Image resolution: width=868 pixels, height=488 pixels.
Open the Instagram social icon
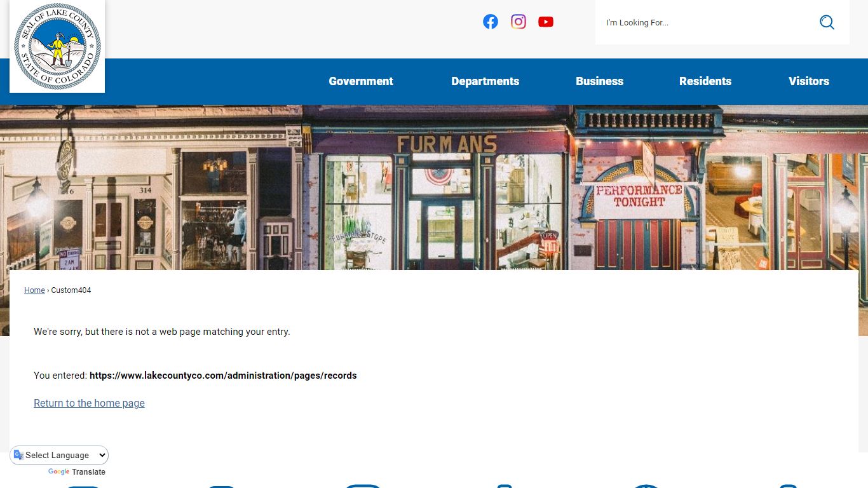pos(518,22)
